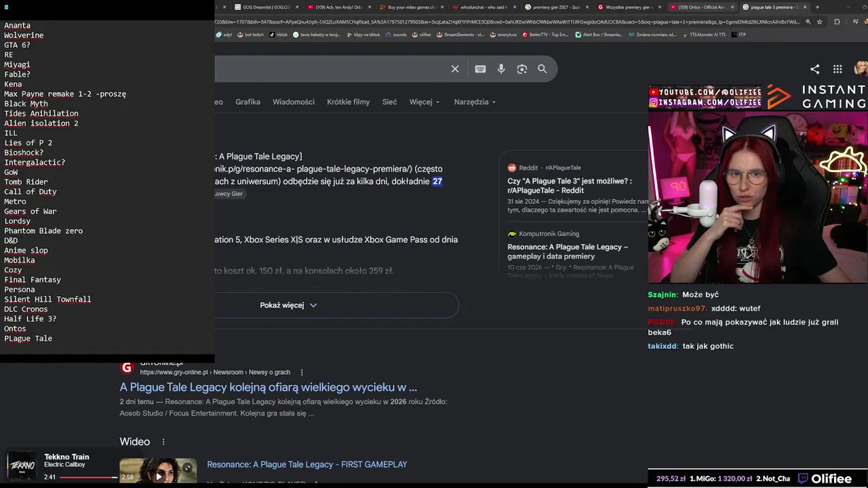Open the Narzędzia tools dropdown
The height and width of the screenshot is (488, 868).
(x=475, y=102)
